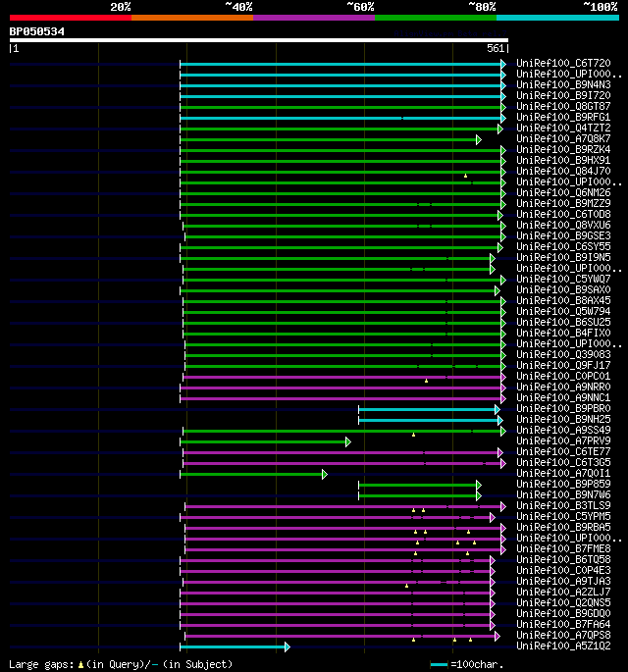Select label UniRef100_B9HX91
628x672 pixels.
pos(563,160)
